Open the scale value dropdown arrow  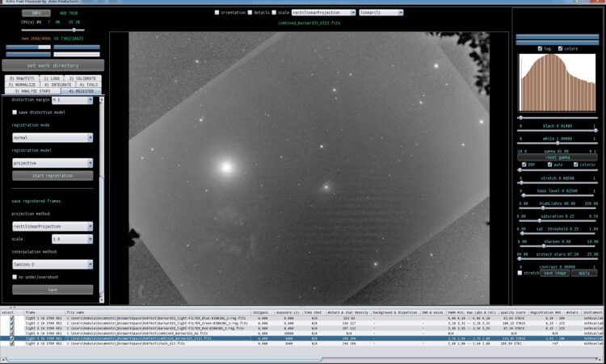tap(90, 240)
